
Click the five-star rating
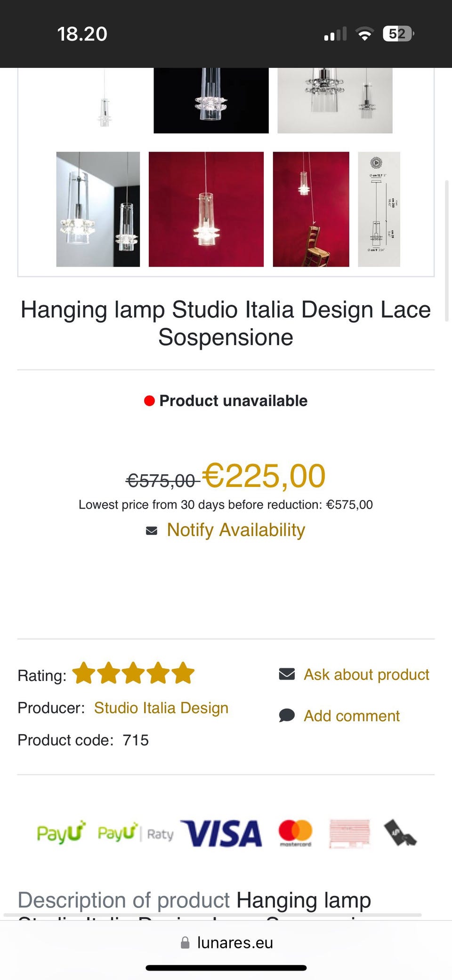pyautogui.click(x=133, y=673)
